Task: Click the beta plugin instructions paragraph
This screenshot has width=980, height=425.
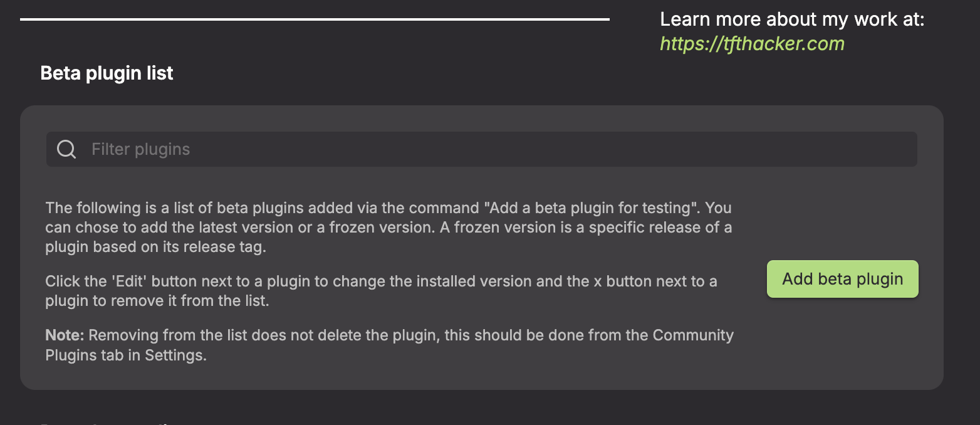Action: 388,227
